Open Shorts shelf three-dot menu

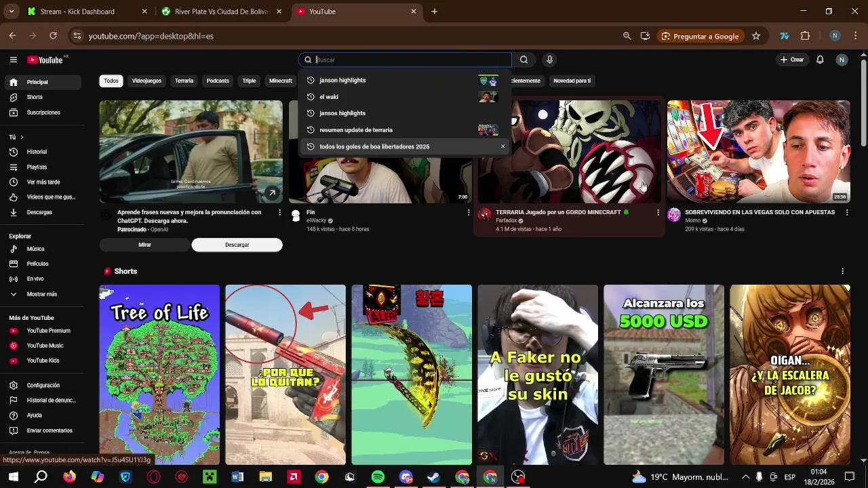(x=843, y=271)
